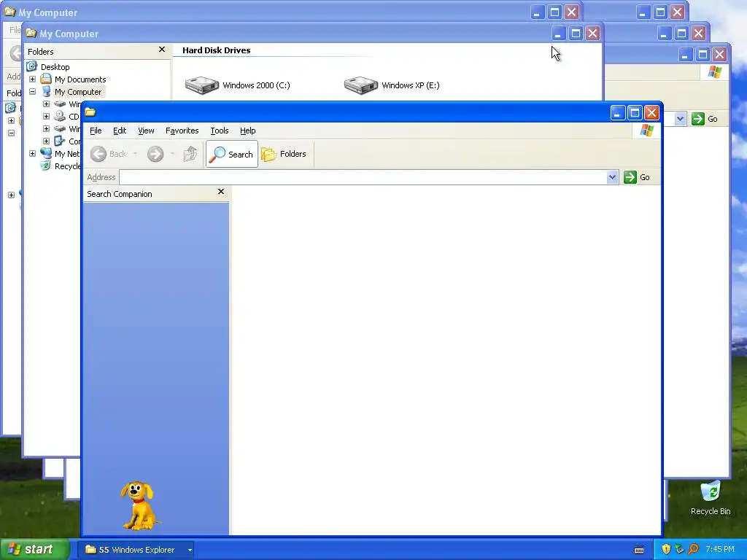
Task: Close the Folders pane in My Computer window
Action: [x=162, y=50]
